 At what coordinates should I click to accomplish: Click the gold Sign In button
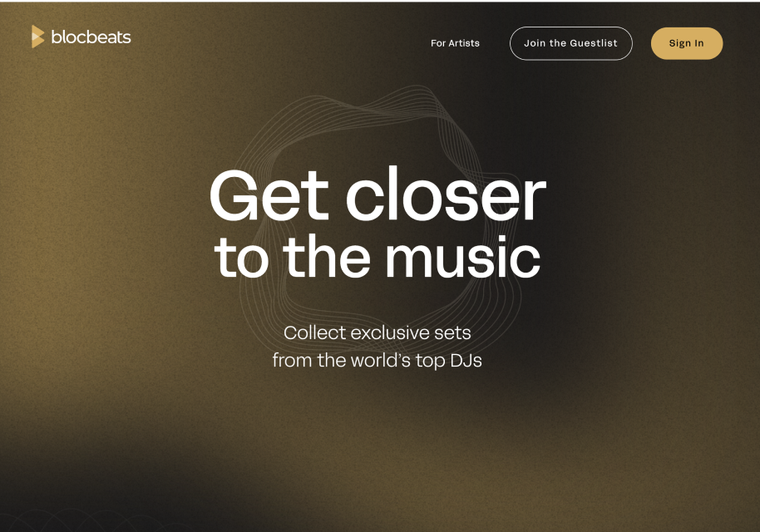(x=686, y=43)
